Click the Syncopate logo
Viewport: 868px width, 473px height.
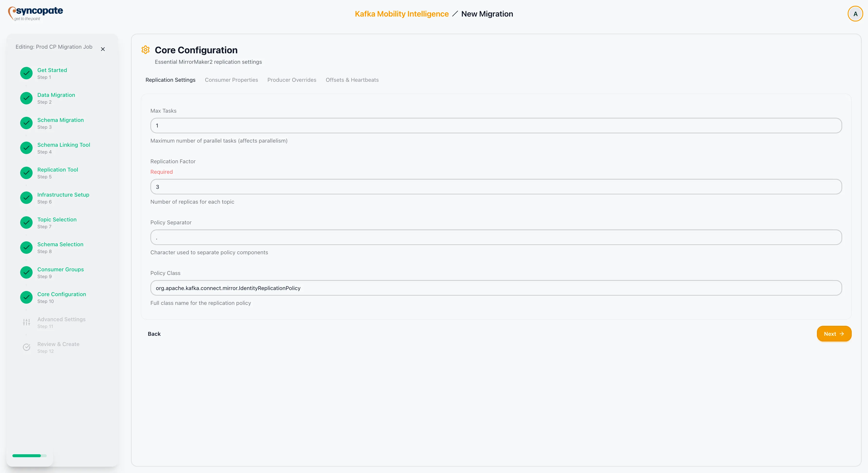(35, 13)
